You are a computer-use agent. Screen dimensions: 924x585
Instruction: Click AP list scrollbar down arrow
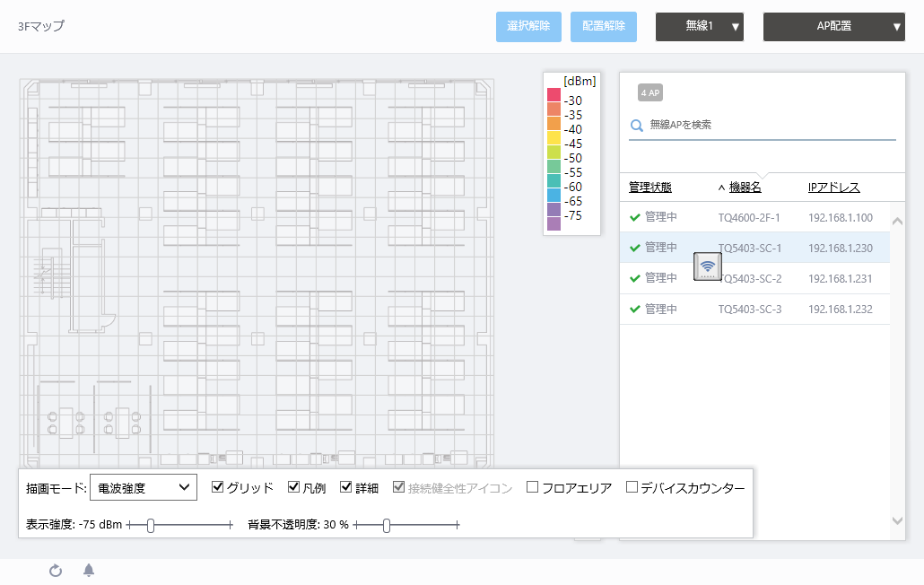[x=897, y=520]
